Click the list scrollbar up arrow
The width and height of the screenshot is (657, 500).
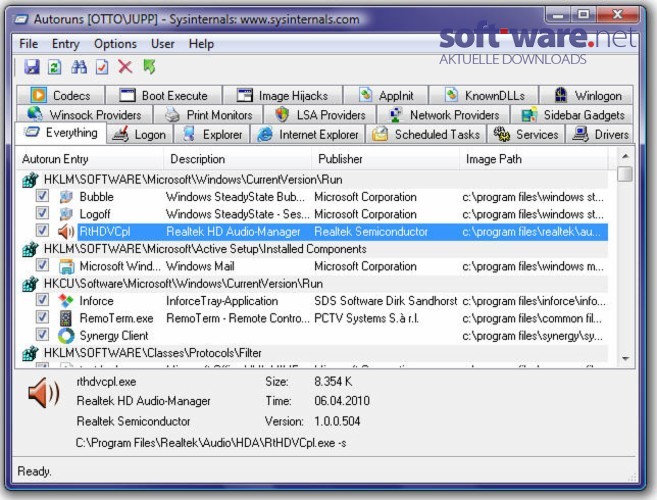point(625,156)
